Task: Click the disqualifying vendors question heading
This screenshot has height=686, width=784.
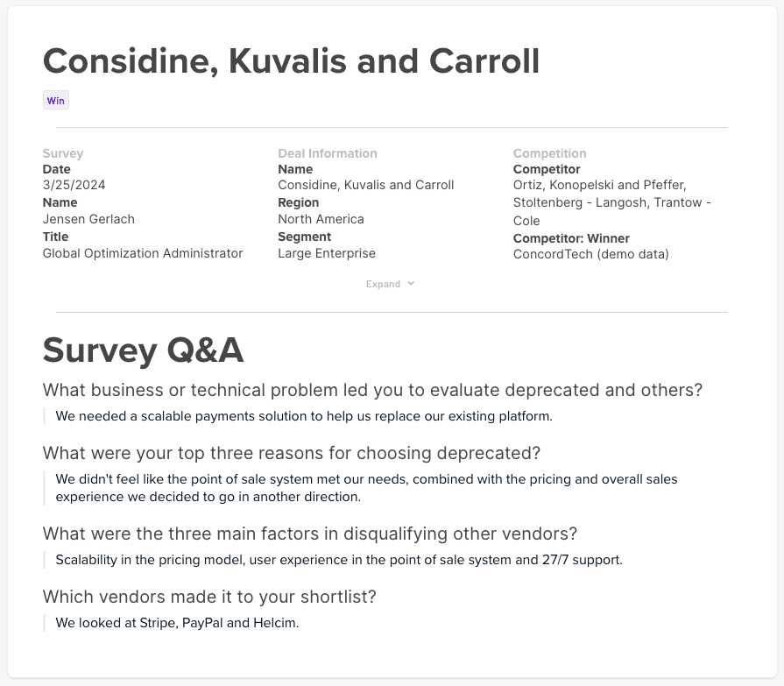Action: click(x=308, y=534)
